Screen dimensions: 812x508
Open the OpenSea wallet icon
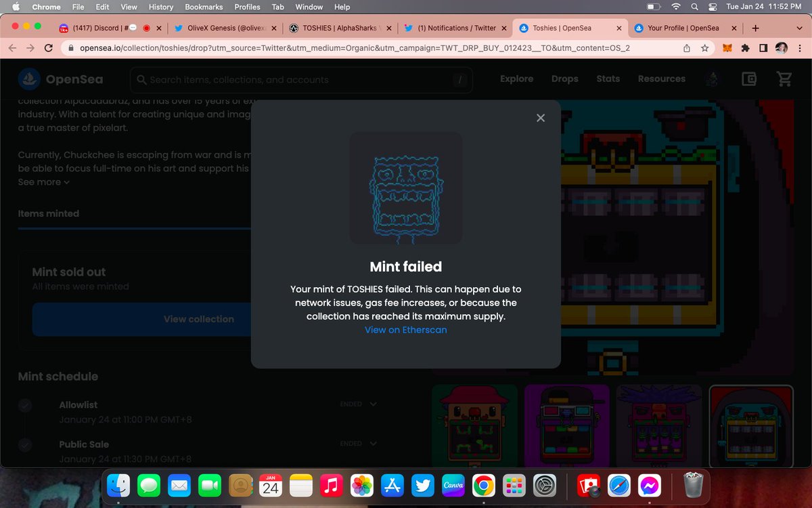point(748,79)
